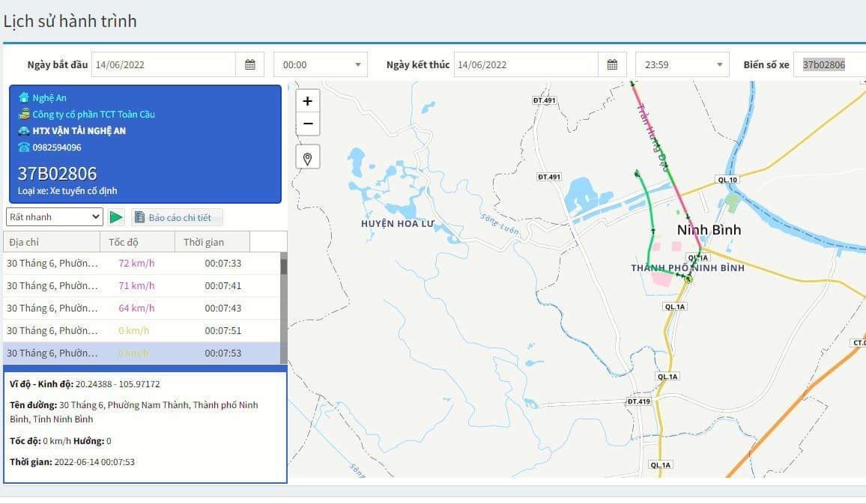The width and height of the screenshot is (866, 504).
Task: Click the vehicle icon beside HTX VẬN TẢI NGHỆ AN
Action: (x=24, y=131)
